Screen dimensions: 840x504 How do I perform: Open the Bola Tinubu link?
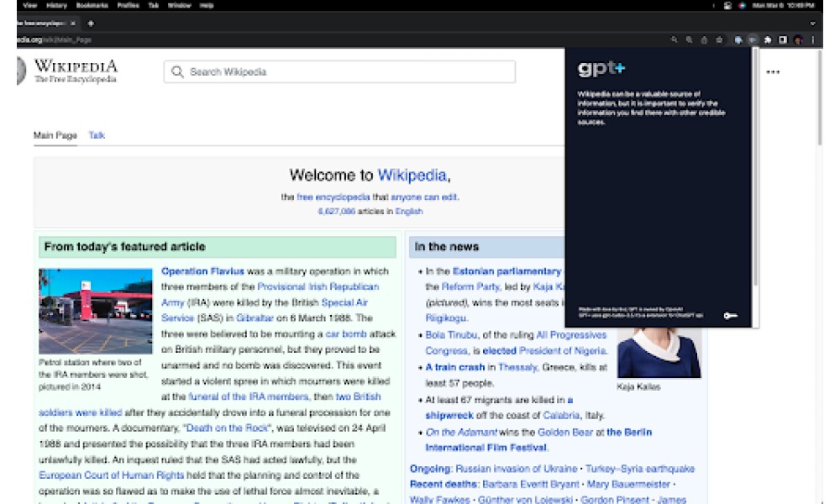451,335
